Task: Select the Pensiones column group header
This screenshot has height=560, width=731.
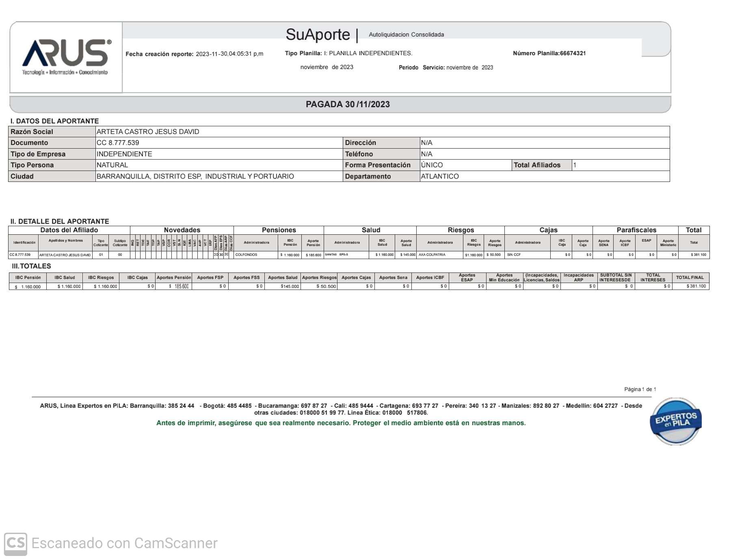Action: [279, 230]
